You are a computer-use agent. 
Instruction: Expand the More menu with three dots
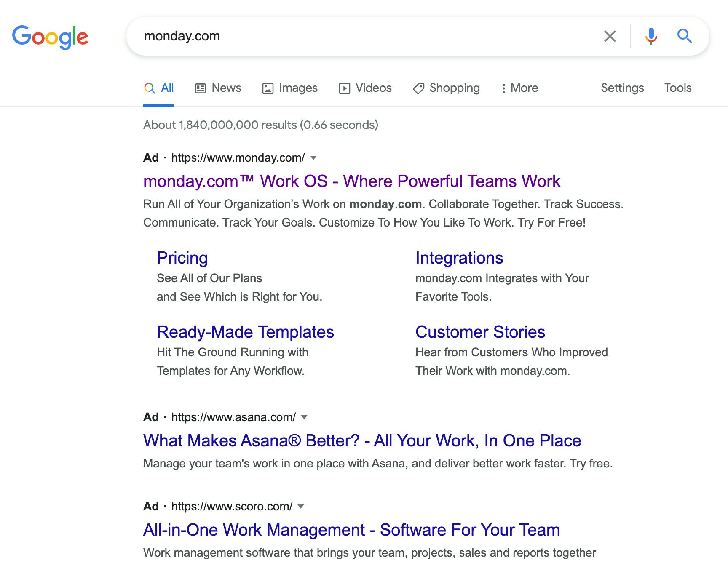tap(519, 88)
